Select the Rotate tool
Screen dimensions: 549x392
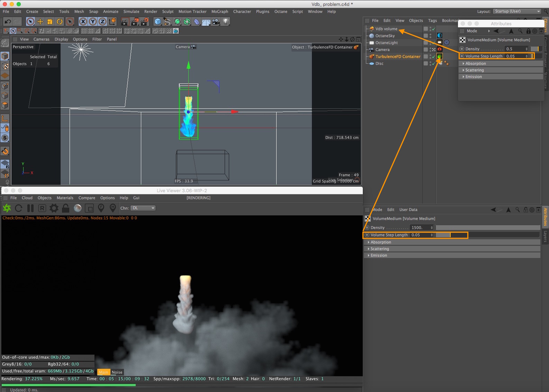pos(60,21)
